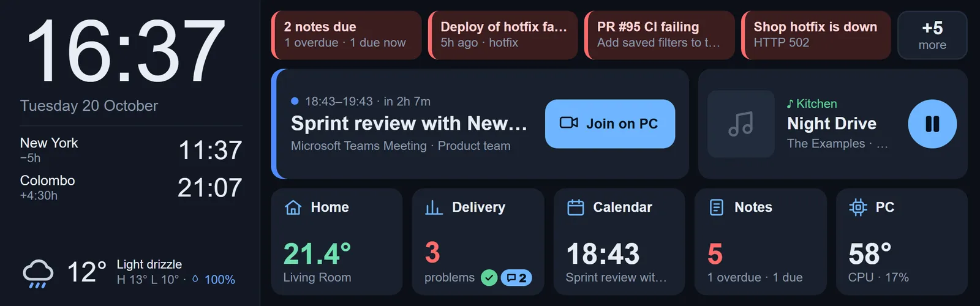Open the Home tile showing 21.4°
The image size is (980, 306).
[337, 242]
